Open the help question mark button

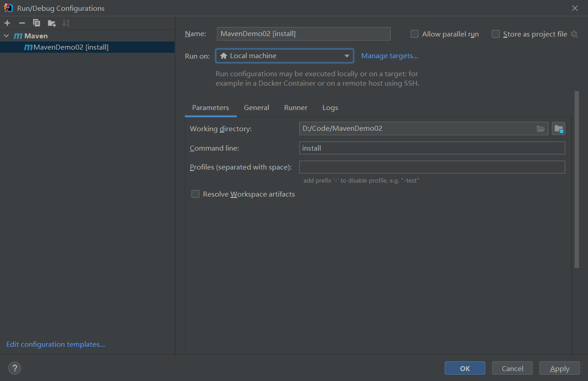click(x=14, y=368)
